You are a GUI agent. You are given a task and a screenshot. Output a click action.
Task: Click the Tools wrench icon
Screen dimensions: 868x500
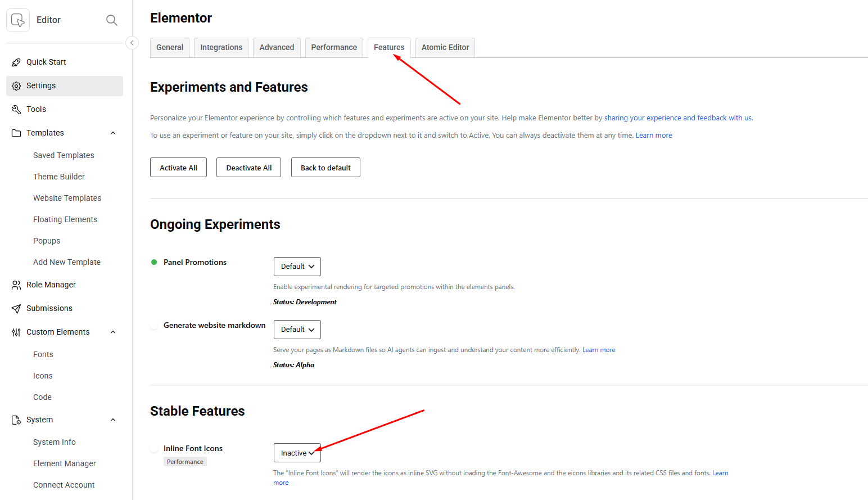[x=16, y=110]
